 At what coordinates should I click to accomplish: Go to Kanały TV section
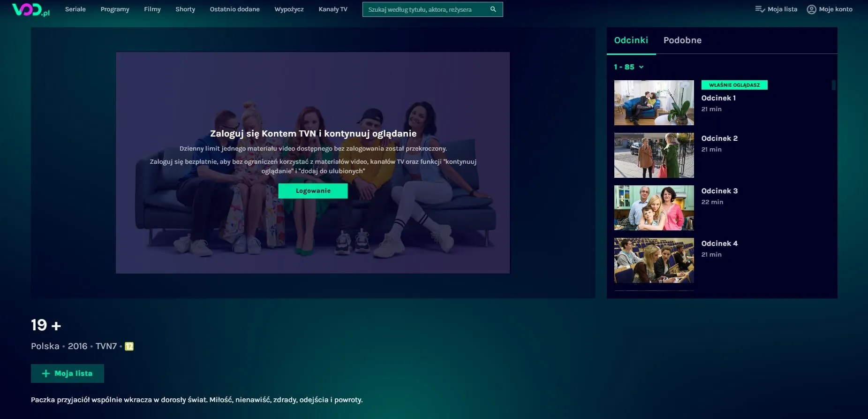(332, 9)
